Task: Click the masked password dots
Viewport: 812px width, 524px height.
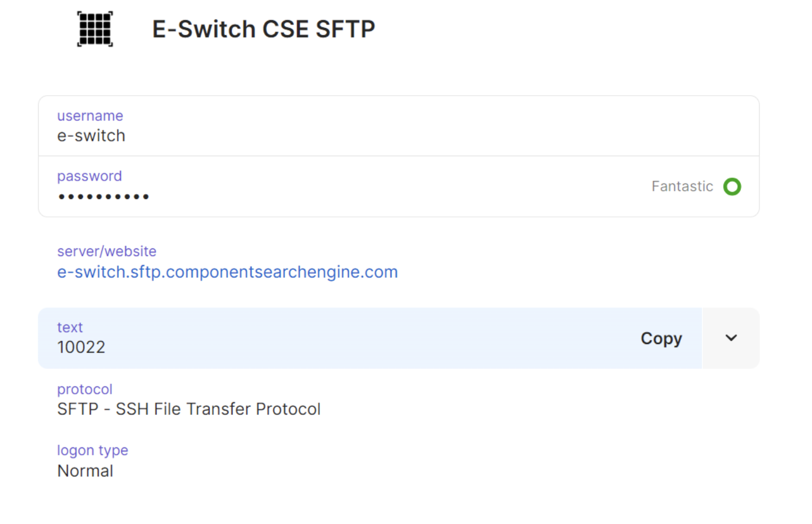Action: tap(103, 196)
